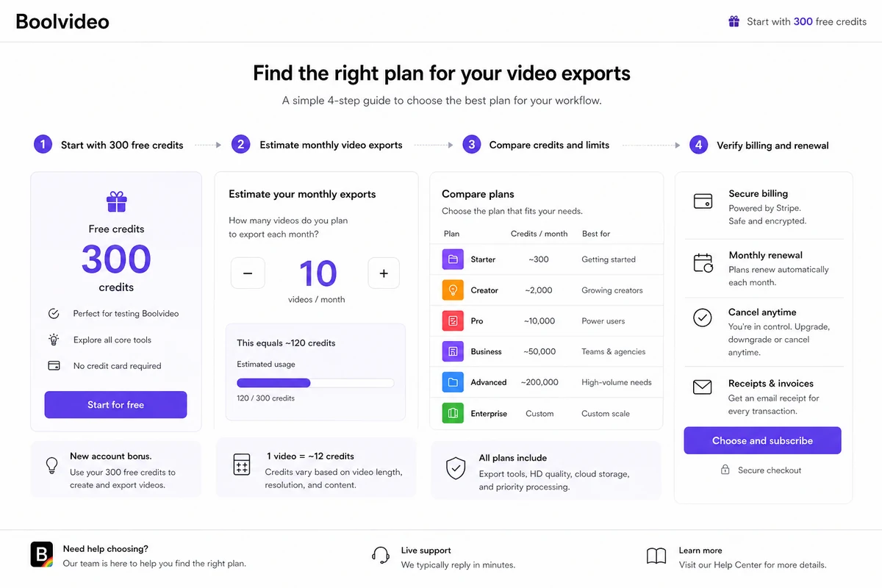882x588 pixels.
Task: Click the ~10,000 credits cell
Action: coord(539,321)
